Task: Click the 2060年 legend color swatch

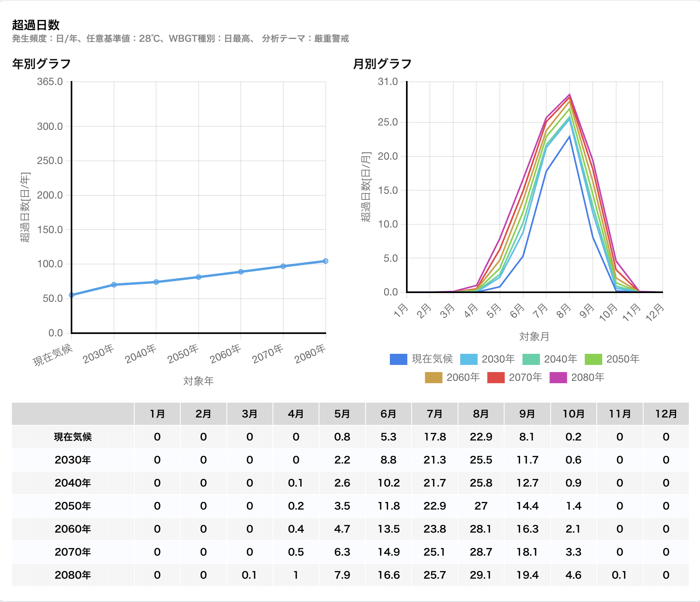Action: click(433, 377)
